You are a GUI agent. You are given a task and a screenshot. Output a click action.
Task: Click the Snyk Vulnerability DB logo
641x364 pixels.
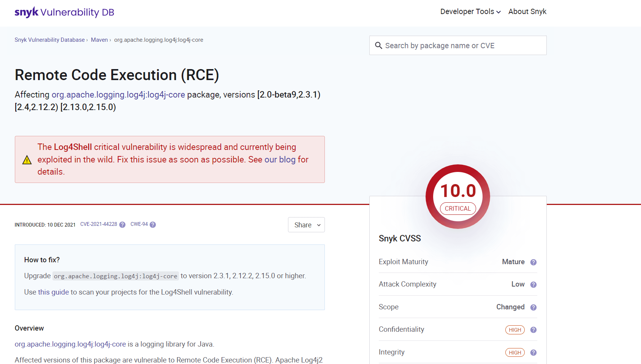tap(64, 12)
